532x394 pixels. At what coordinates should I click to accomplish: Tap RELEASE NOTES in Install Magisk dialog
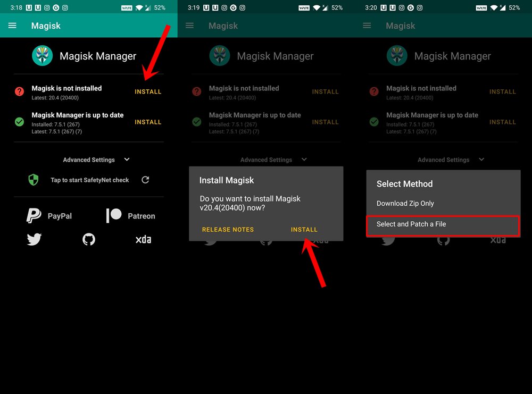[x=228, y=230]
